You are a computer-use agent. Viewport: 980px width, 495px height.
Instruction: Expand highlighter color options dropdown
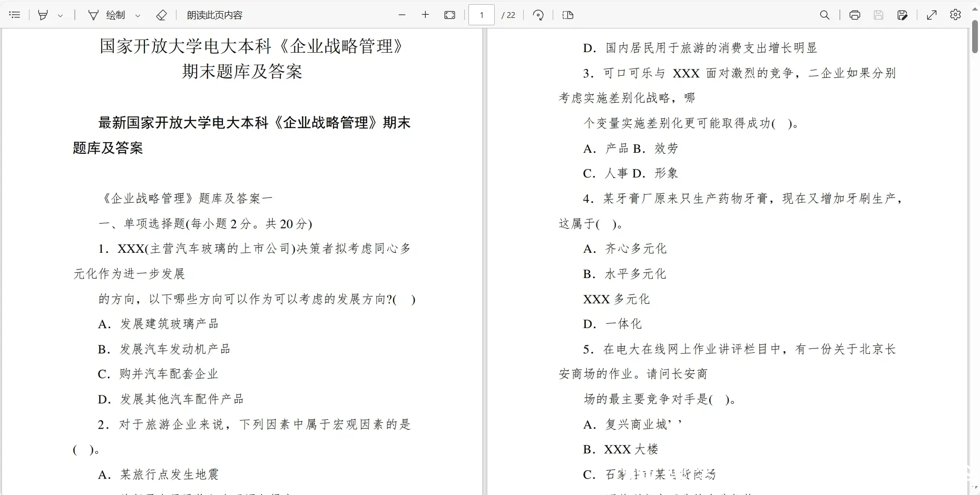point(60,15)
